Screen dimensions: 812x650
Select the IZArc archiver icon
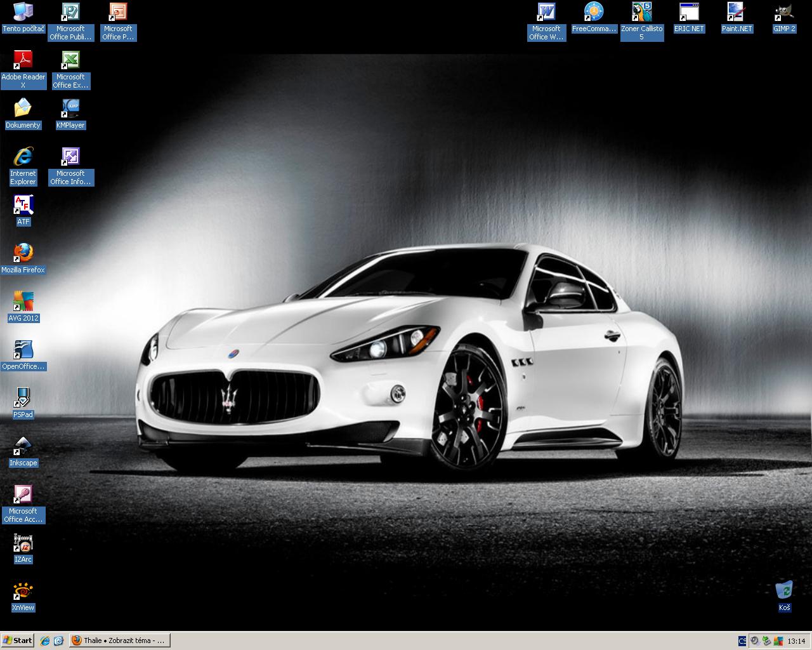click(x=23, y=543)
